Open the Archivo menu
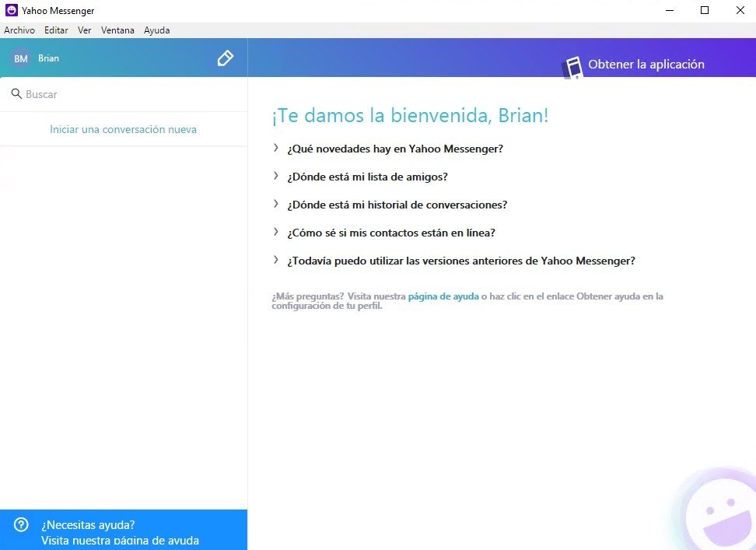The image size is (756, 550). click(19, 30)
